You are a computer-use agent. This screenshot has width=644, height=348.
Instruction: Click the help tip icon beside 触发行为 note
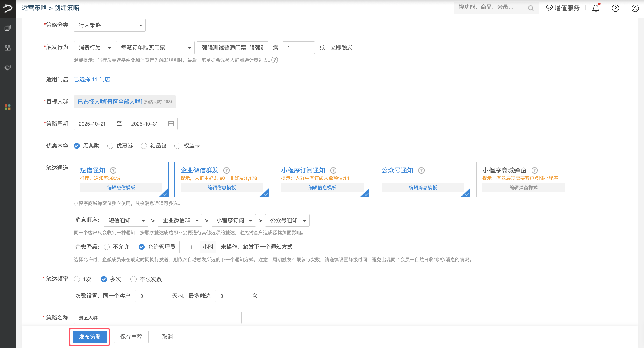(x=274, y=60)
